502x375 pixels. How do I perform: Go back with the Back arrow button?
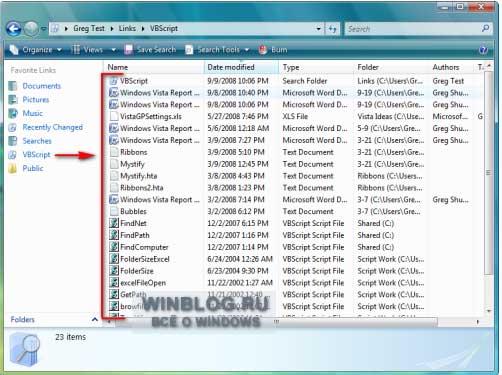[14, 29]
